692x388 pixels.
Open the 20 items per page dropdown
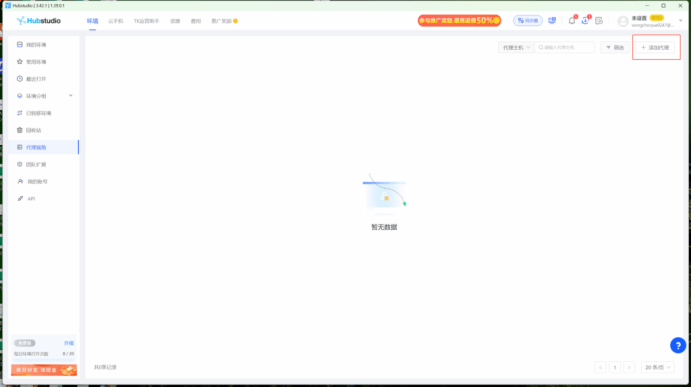click(x=658, y=367)
